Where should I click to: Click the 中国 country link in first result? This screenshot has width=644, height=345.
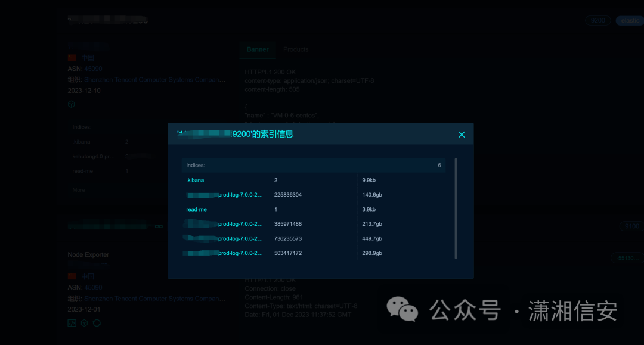point(88,58)
